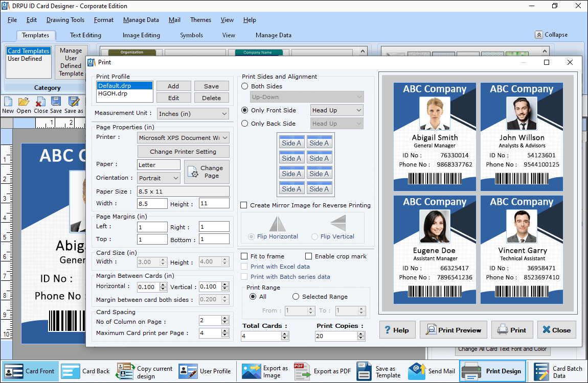The width and height of the screenshot is (588, 383).
Task: Choose Selected Range radio button
Action: pos(296,297)
